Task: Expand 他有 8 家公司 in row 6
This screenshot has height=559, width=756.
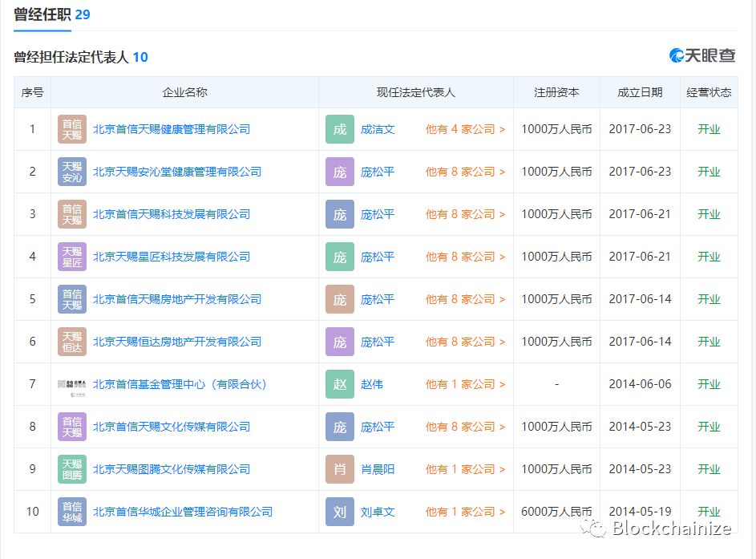Action: (x=465, y=342)
